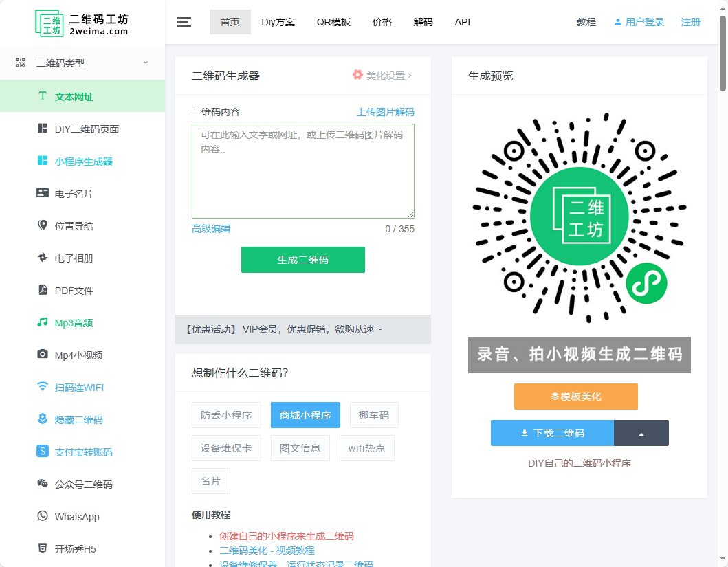Click the DIY二维码页面 layout icon

(x=42, y=128)
